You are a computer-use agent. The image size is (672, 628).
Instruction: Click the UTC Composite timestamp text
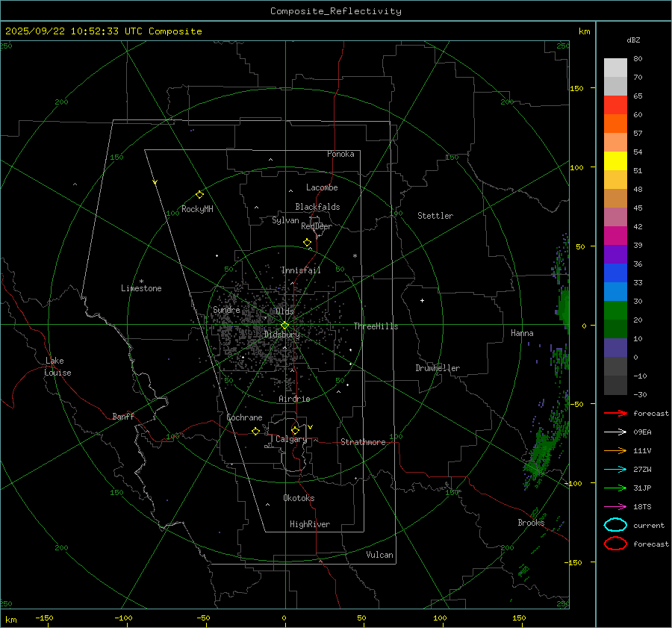(x=103, y=31)
